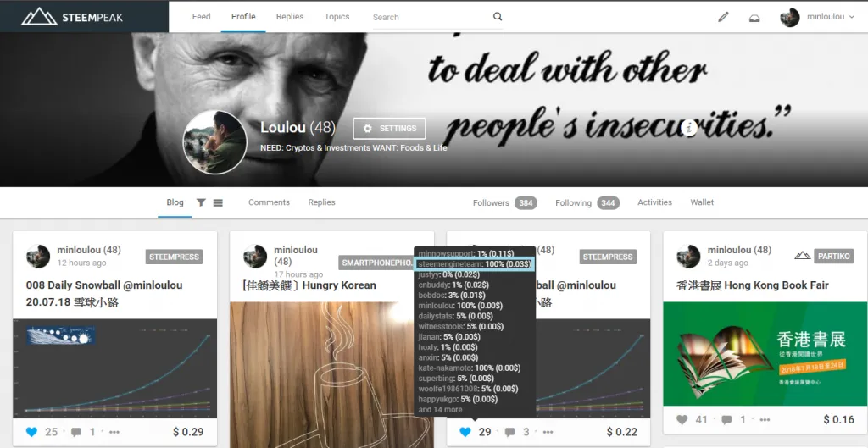
Task: View Followers list
Action: click(491, 203)
